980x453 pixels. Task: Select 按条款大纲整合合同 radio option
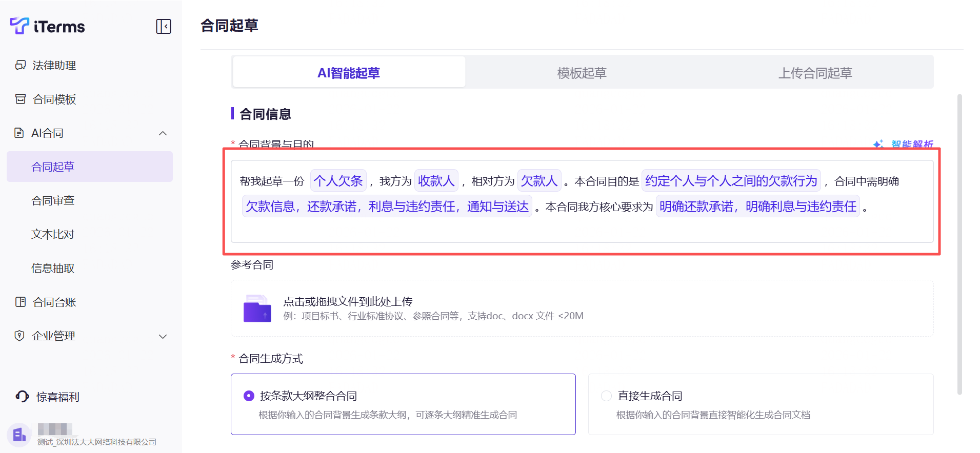(249, 396)
